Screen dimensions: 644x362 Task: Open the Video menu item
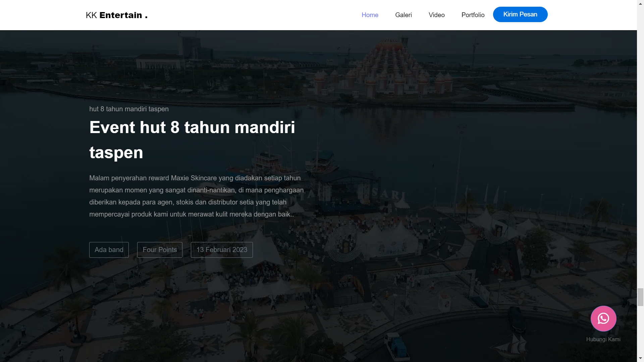(x=437, y=15)
